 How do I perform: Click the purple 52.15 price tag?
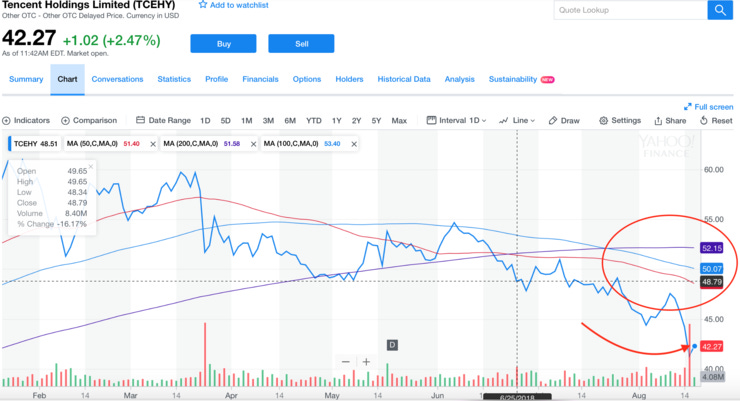[712, 248]
